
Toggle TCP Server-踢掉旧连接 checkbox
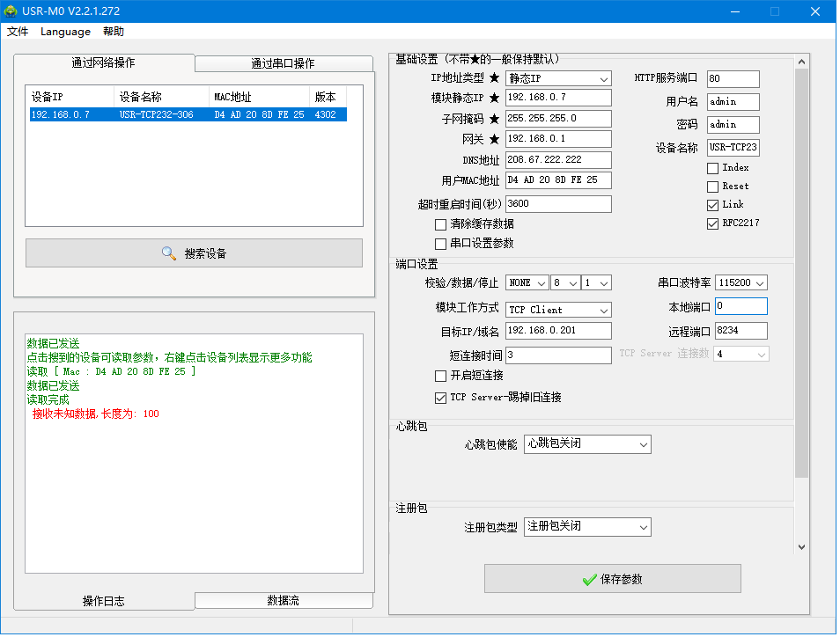[441, 398]
